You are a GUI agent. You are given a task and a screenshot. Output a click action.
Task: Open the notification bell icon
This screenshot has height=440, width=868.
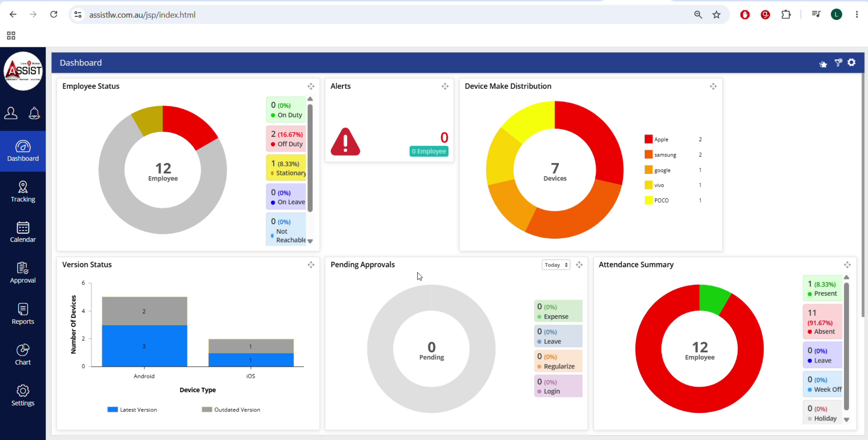[34, 113]
